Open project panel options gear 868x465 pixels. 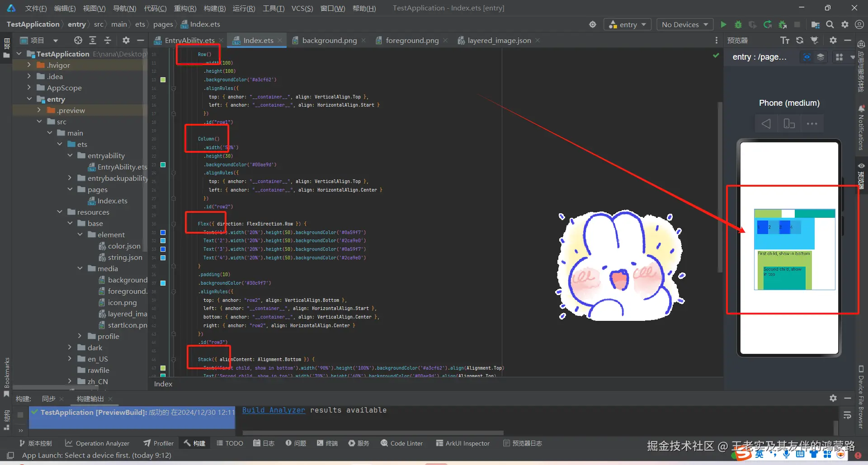click(126, 40)
